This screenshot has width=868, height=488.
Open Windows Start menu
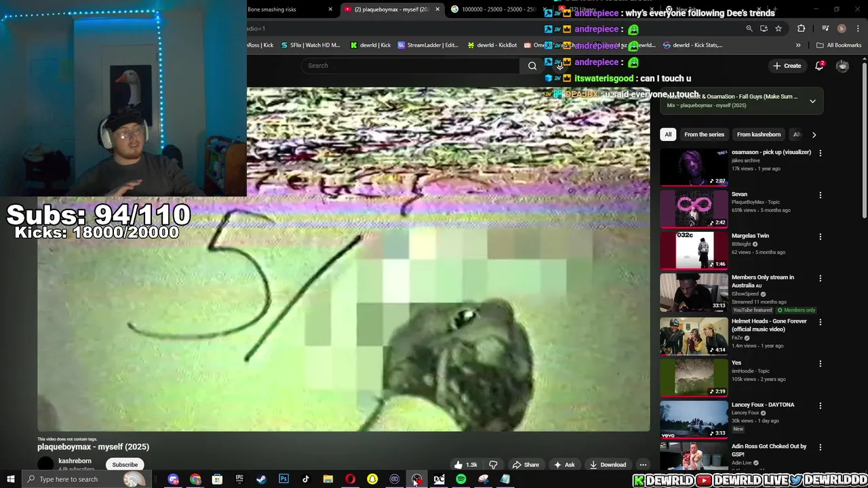11,479
